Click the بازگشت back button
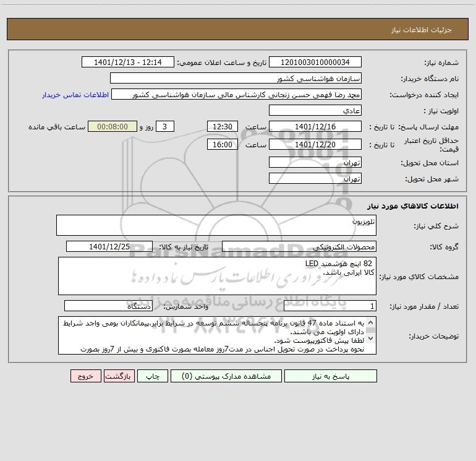 (119, 376)
